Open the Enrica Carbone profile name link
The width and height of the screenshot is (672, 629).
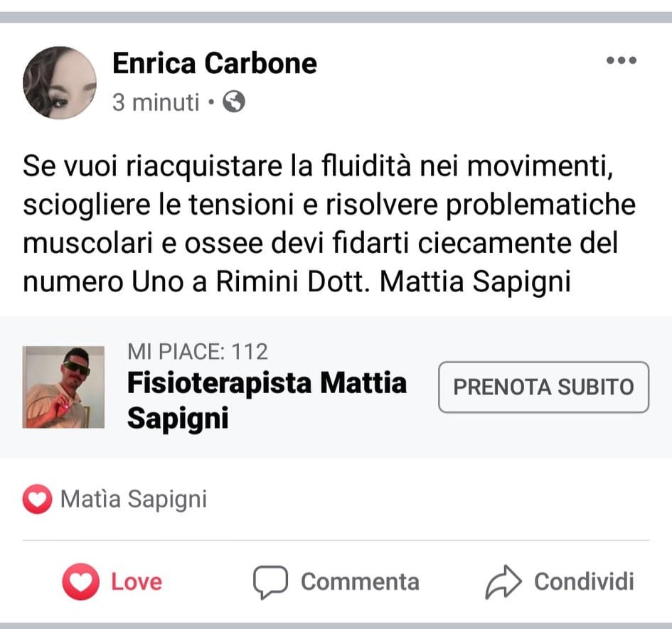coord(214,63)
